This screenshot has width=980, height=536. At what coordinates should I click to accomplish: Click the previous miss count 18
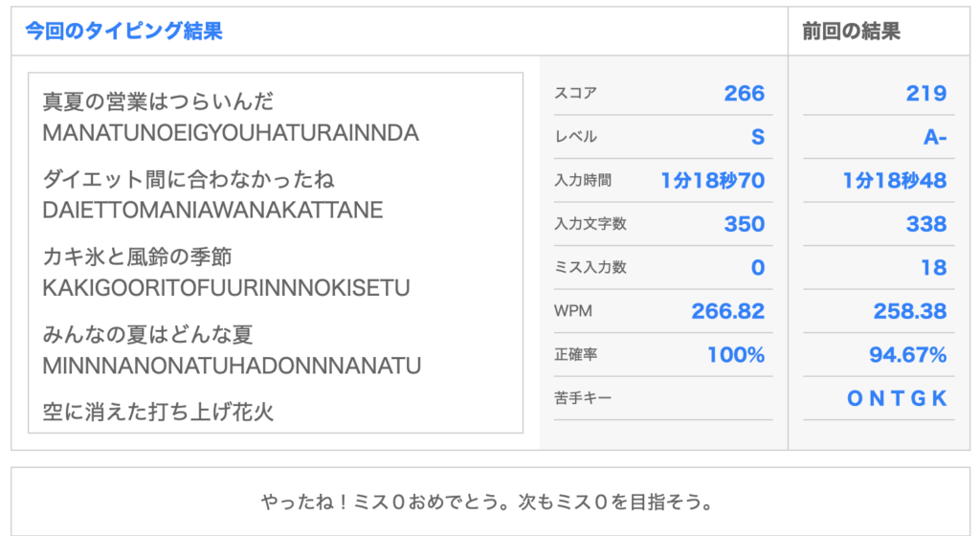click(x=933, y=268)
